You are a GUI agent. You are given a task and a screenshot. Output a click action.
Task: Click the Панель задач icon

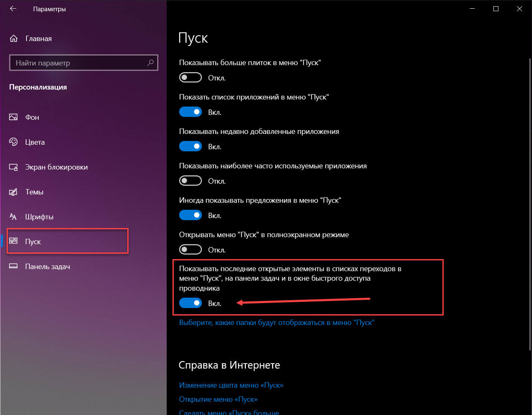[x=13, y=267]
